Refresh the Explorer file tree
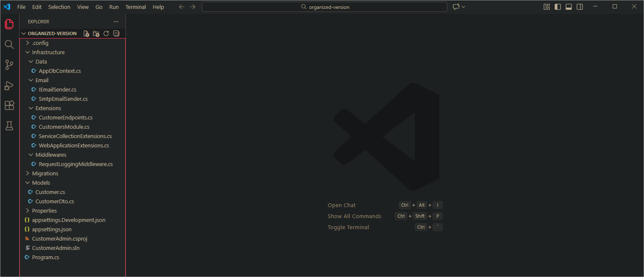Screen dimensions: 644x277 [x=106, y=33]
